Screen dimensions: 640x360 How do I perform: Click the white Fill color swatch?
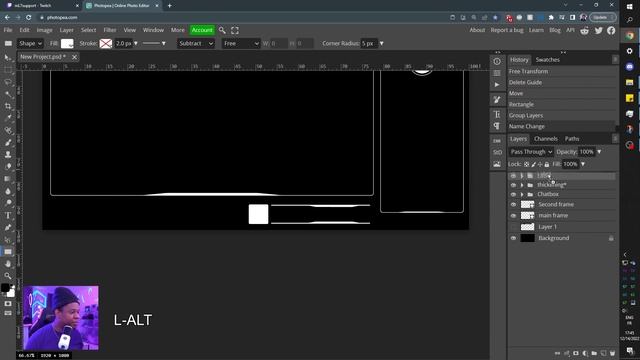tap(67, 43)
